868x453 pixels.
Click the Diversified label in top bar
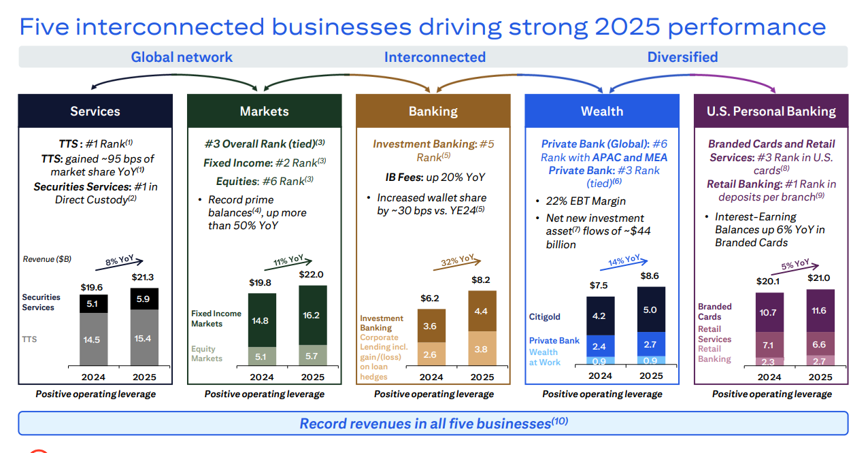682,57
